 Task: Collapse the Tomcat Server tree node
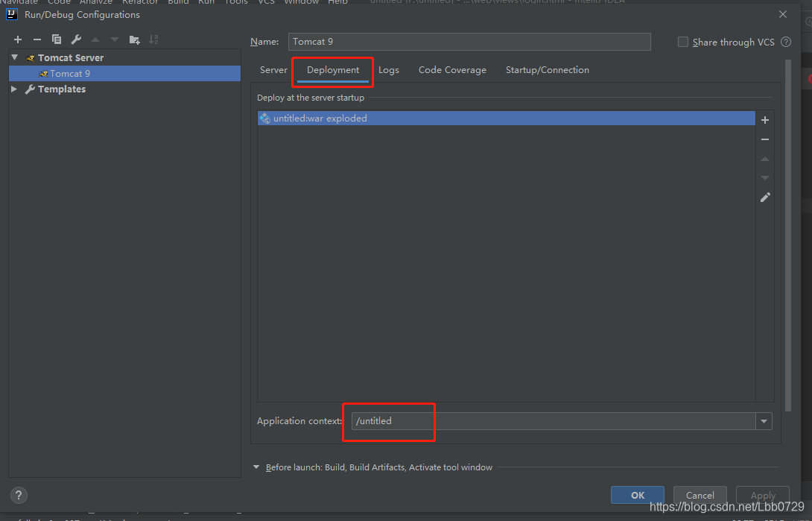click(14, 57)
